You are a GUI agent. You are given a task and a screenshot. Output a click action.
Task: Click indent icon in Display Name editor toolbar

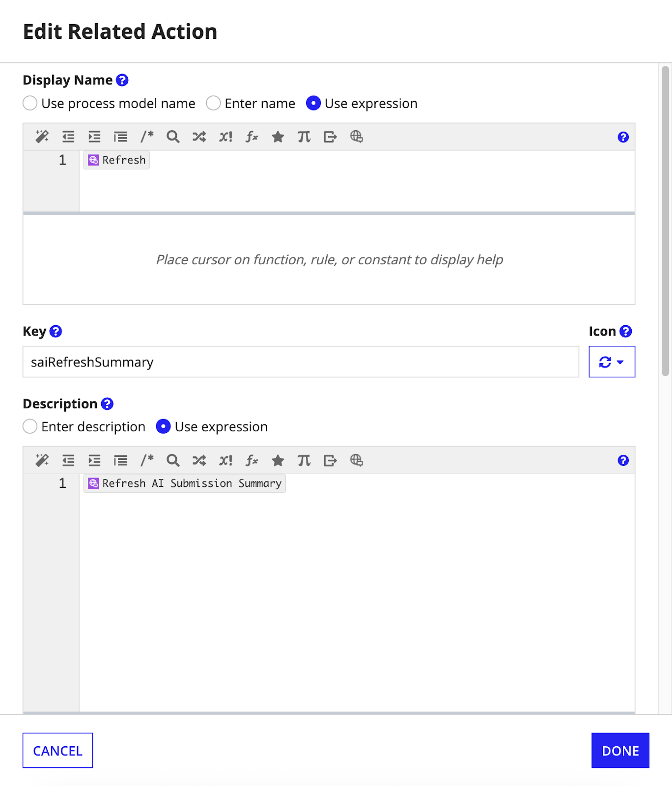coord(94,137)
